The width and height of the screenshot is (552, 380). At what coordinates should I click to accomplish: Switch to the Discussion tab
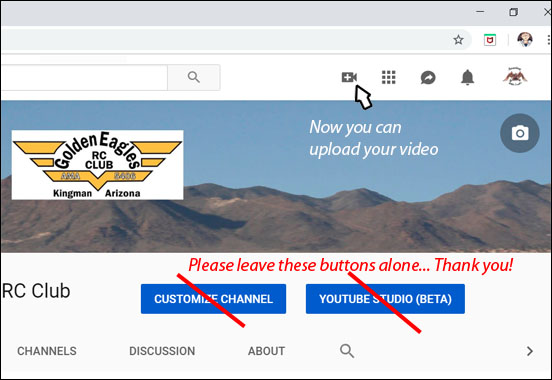point(162,351)
